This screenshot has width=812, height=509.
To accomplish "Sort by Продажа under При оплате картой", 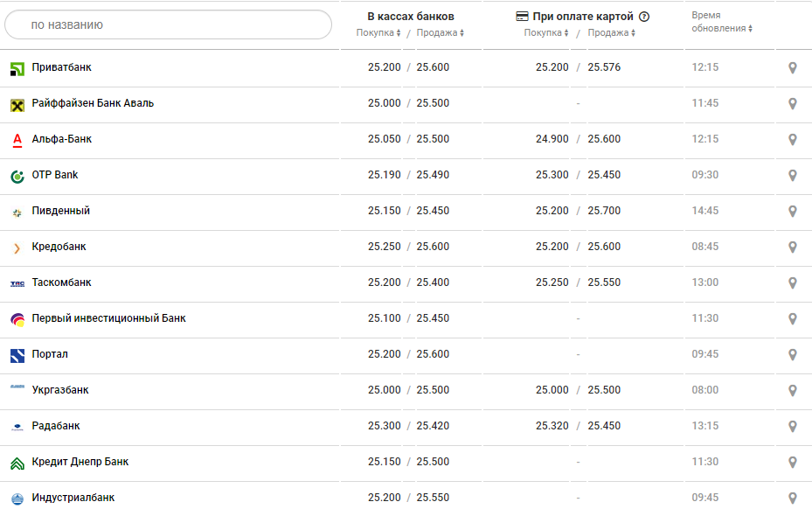I will (x=611, y=33).
